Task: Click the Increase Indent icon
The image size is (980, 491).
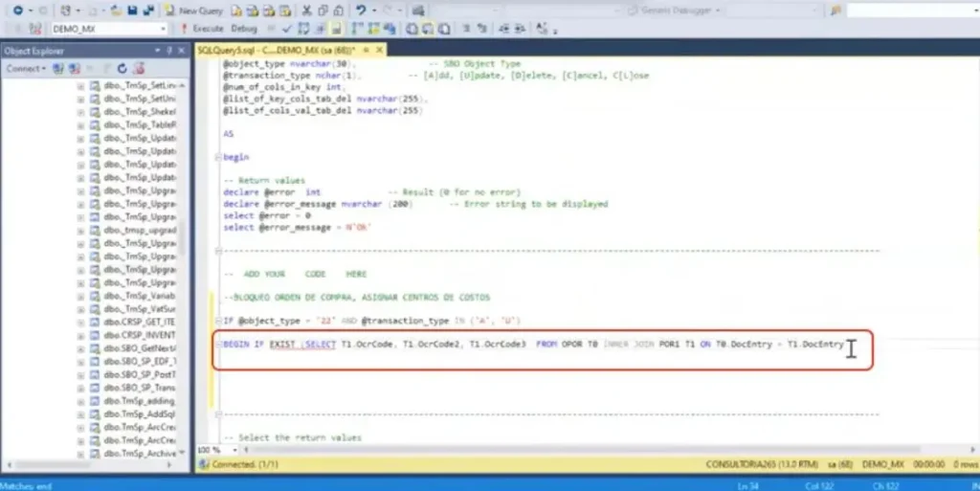Action: point(520,29)
